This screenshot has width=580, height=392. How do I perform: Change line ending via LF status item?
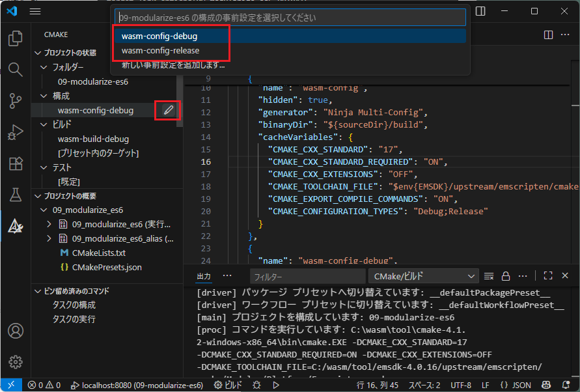[x=486, y=385]
